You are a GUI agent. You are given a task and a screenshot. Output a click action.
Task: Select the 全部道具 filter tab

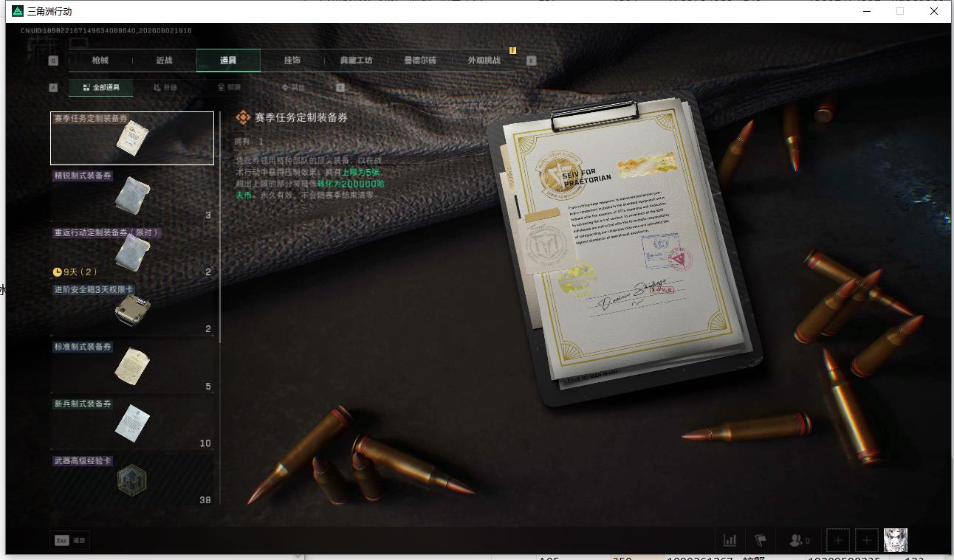(101, 87)
